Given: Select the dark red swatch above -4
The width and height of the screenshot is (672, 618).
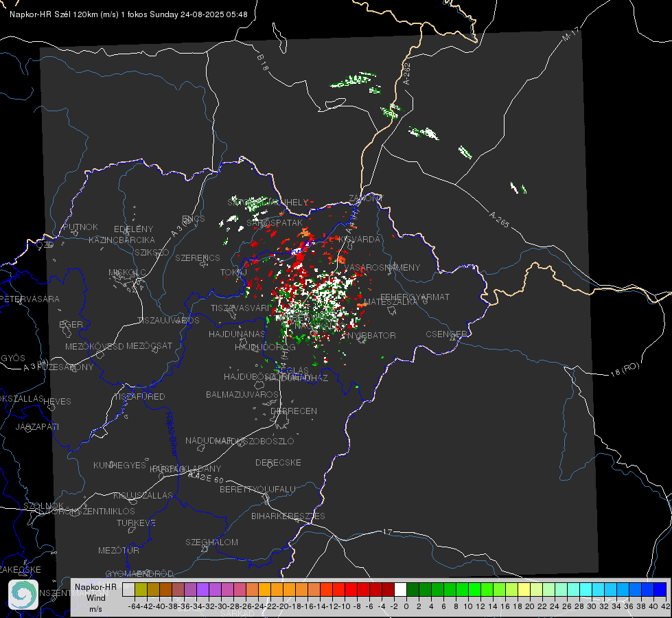Looking at the screenshot, I should [388, 589].
